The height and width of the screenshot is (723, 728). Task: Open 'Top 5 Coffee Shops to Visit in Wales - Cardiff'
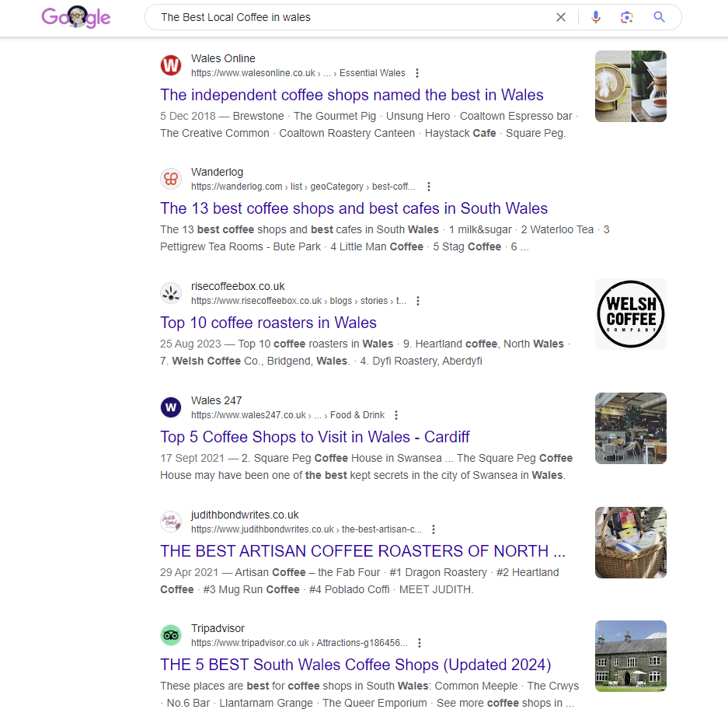click(x=315, y=437)
